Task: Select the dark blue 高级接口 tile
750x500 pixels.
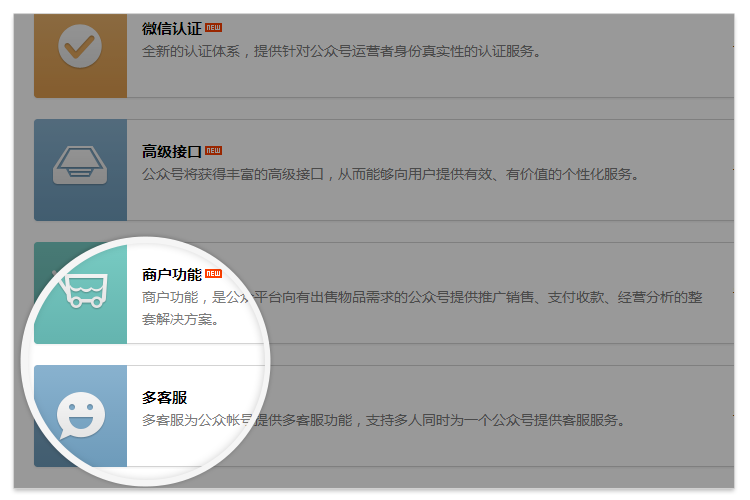Action: (x=80, y=170)
